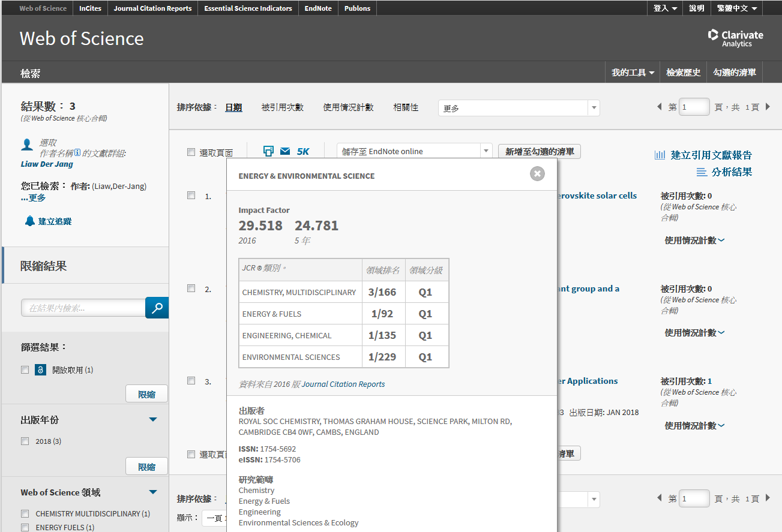Sort results by 被引用次數
This screenshot has height=532, width=782.
click(283, 107)
